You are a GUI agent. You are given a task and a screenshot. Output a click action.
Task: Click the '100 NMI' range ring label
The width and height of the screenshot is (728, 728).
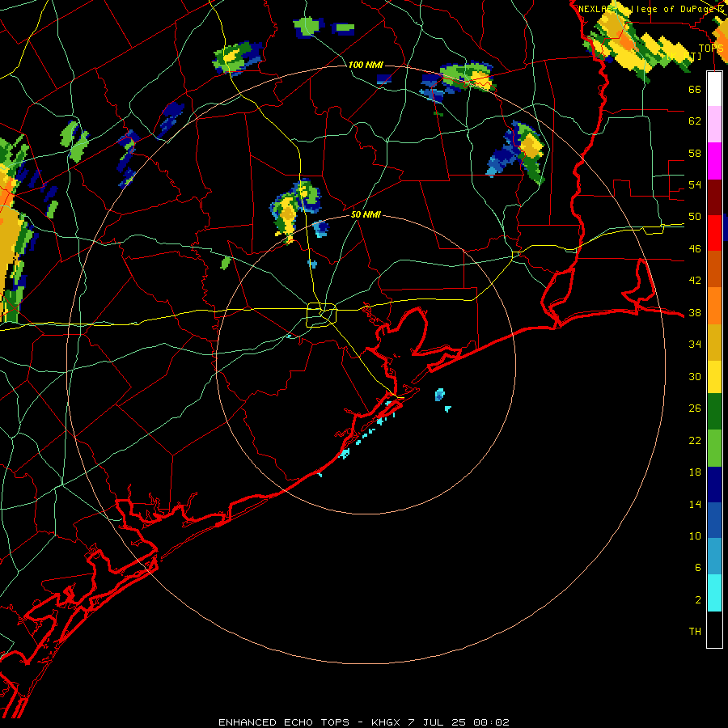[x=366, y=65]
